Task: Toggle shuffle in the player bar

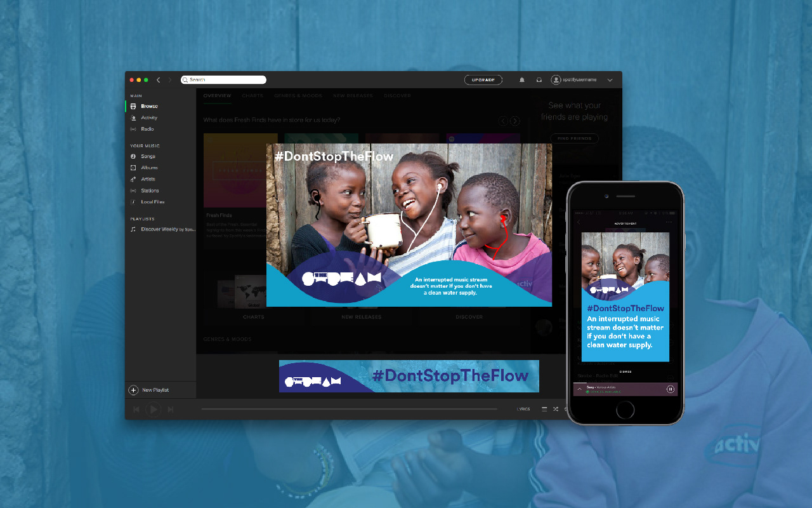Action: pos(556,410)
